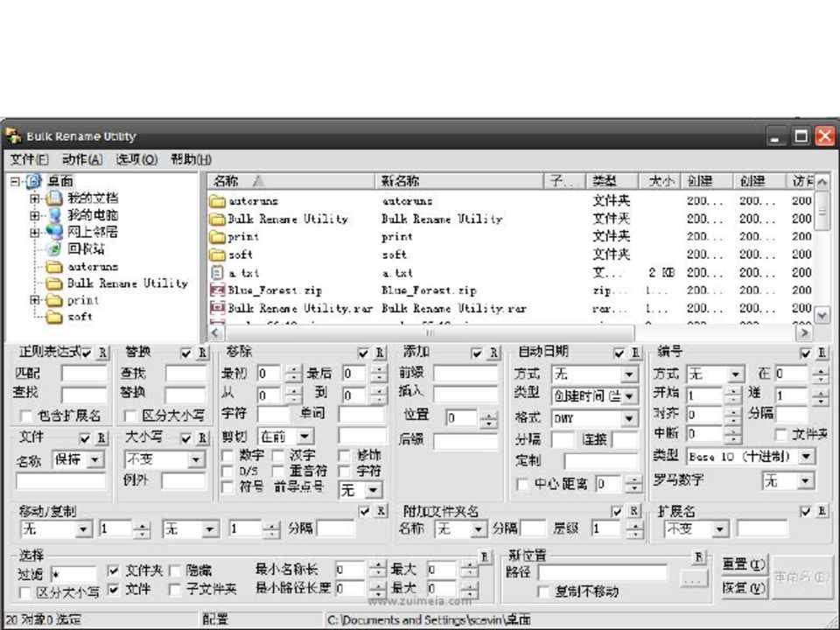The height and width of the screenshot is (630, 840).
Task: Click the Blue_Forest.zip file icon
Action: 218,290
